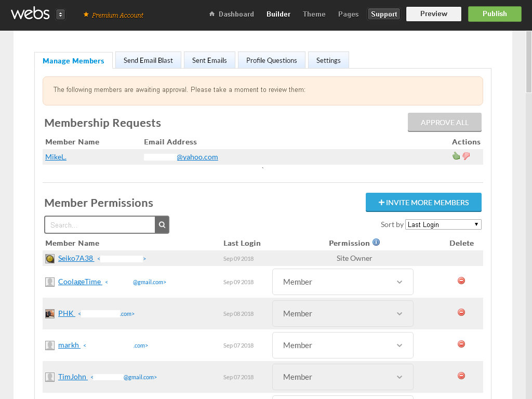The image size is (532, 399).
Task: Remove TimJohn using red delete icon
Action: [x=461, y=376]
